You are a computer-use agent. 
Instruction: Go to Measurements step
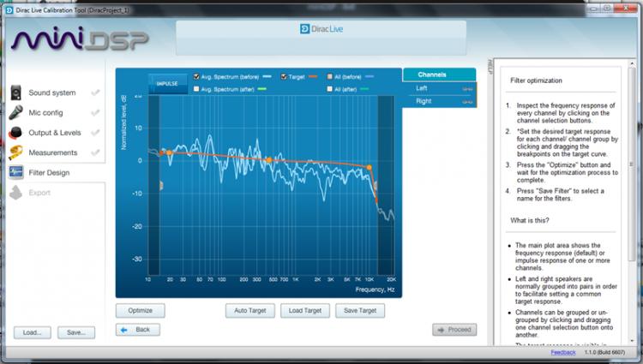tap(53, 152)
